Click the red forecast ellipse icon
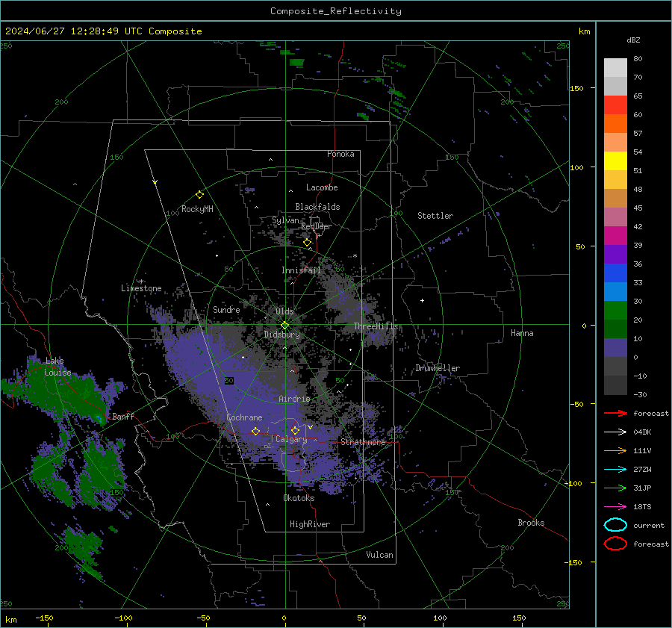672x628 pixels. pos(615,544)
